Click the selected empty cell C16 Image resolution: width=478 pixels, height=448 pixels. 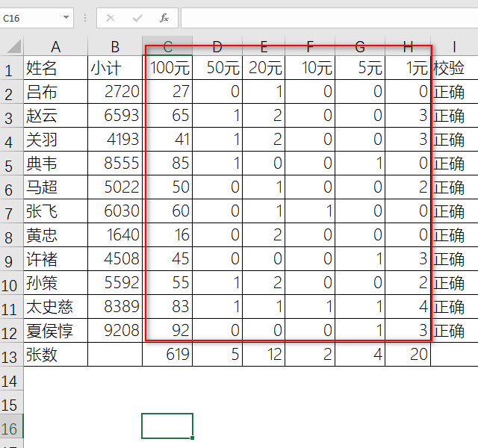[167, 426]
